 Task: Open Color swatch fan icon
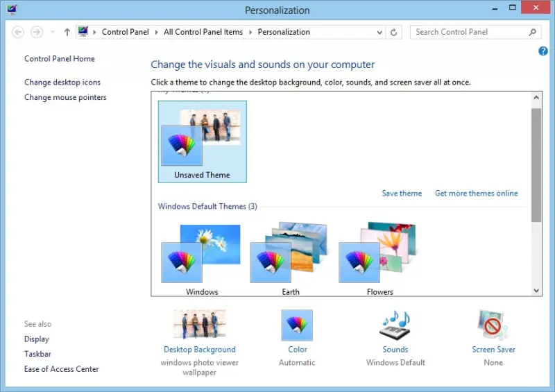coord(297,325)
